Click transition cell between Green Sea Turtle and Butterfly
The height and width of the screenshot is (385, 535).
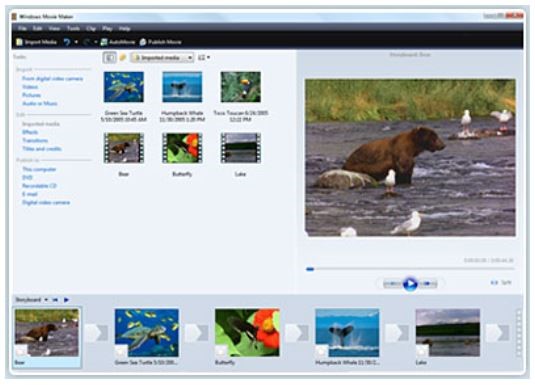[197, 333]
